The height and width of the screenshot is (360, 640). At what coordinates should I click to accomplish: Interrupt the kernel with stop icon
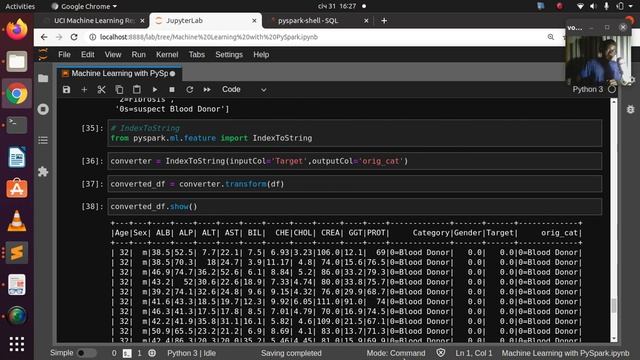tap(172, 89)
